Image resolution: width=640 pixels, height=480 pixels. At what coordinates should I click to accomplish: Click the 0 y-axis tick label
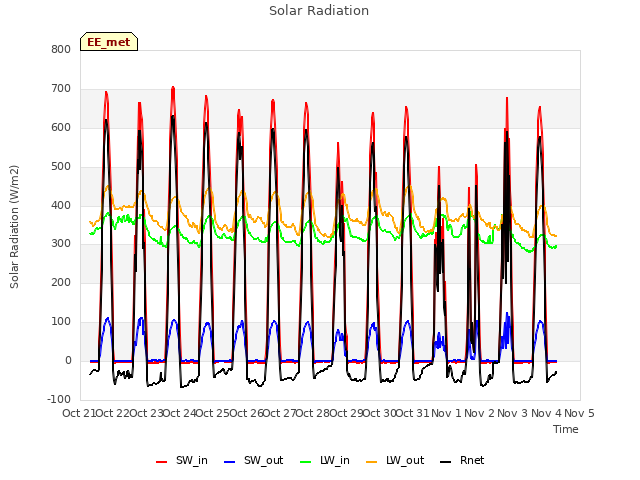click(68, 360)
